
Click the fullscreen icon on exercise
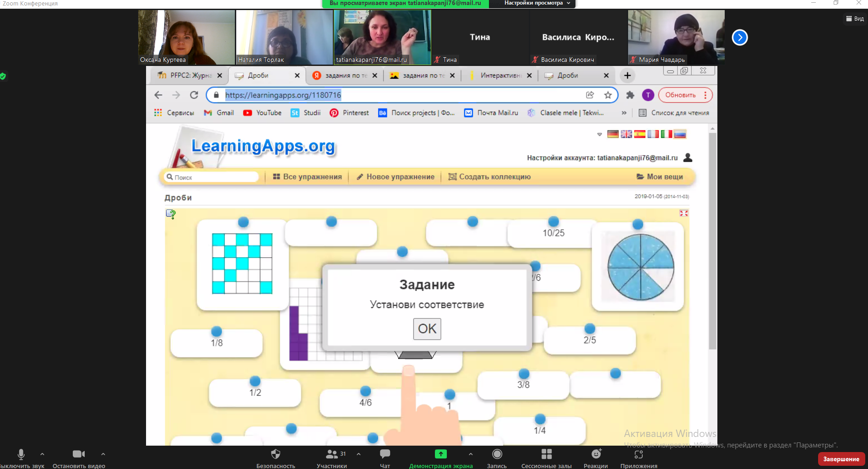[x=684, y=213]
